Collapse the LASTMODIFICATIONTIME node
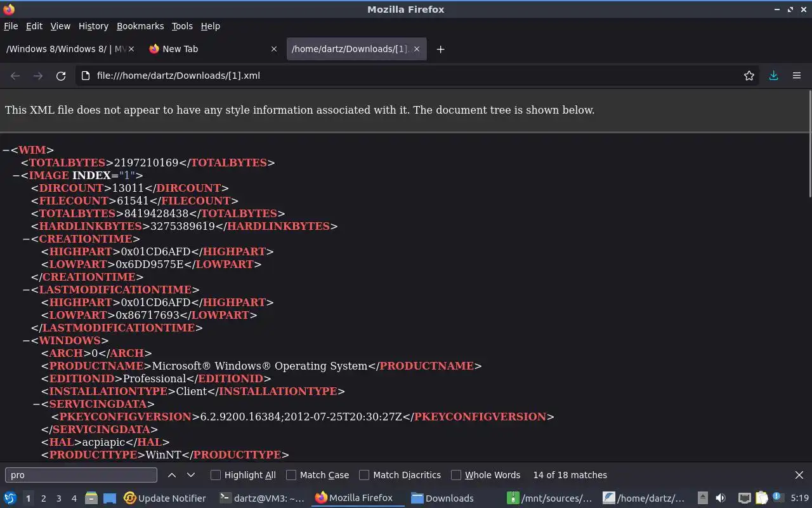The width and height of the screenshot is (812, 508). 26,290
